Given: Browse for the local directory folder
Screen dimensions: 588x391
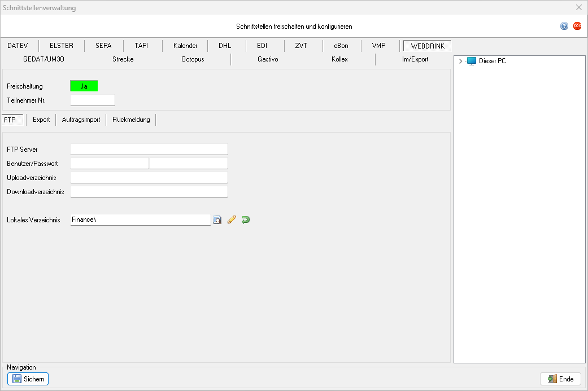Looking at the screenshot, I should (x=217, y=220).
